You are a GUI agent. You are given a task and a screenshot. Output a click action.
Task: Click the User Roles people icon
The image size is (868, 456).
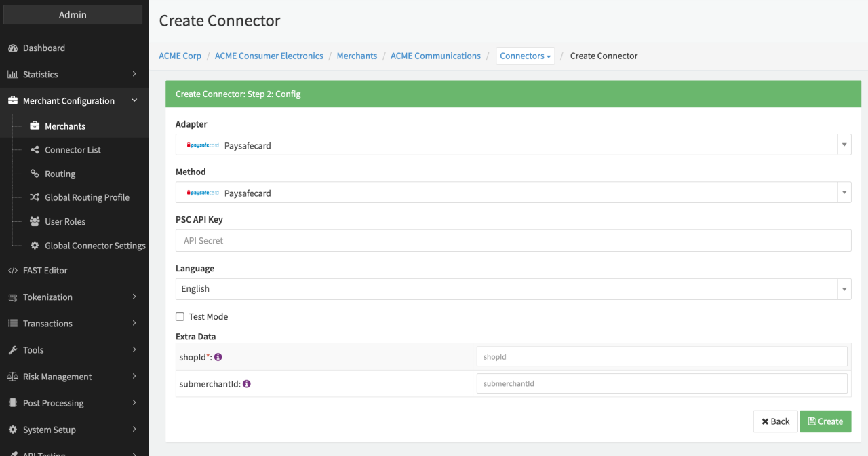35,222
